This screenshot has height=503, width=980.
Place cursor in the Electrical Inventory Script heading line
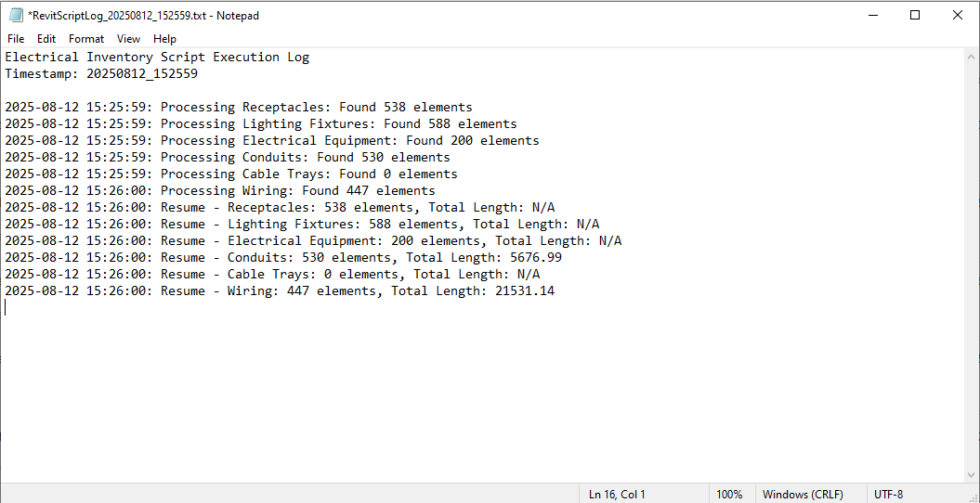click(x=157, y=58)
